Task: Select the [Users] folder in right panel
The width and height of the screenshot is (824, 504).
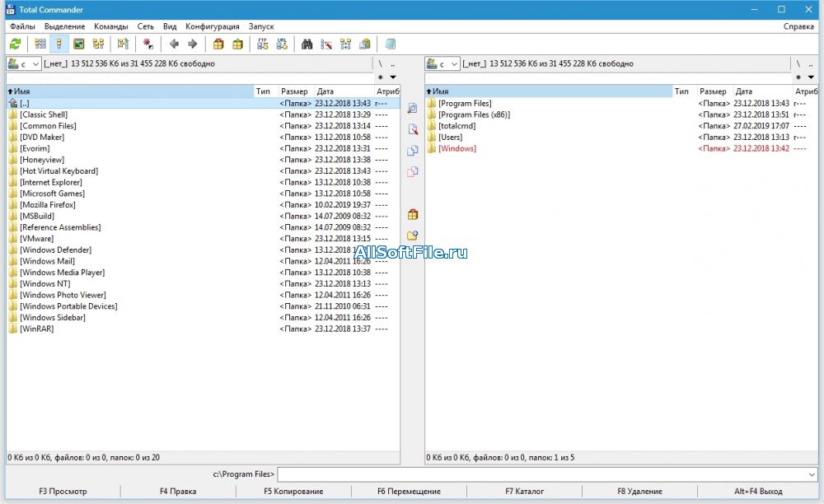Action: [621, 137]
